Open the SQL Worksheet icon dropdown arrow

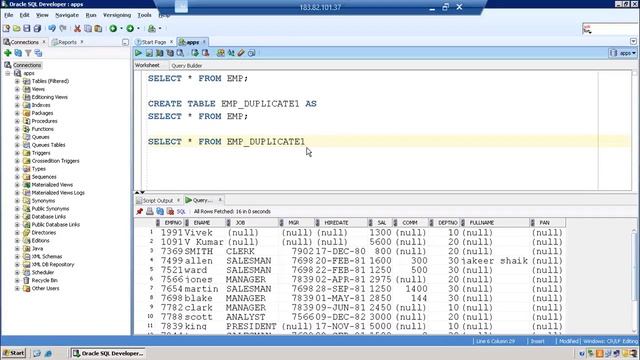(x=160, y=29)
